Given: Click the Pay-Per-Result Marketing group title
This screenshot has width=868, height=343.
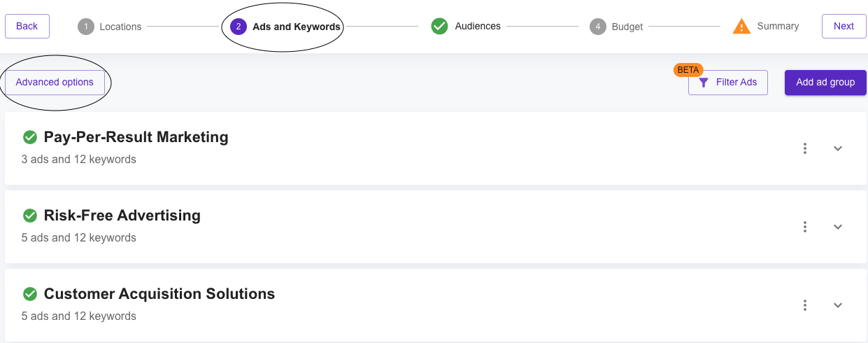Looking at the screenshot, I should pyautogui.click(x=136, y=137).
